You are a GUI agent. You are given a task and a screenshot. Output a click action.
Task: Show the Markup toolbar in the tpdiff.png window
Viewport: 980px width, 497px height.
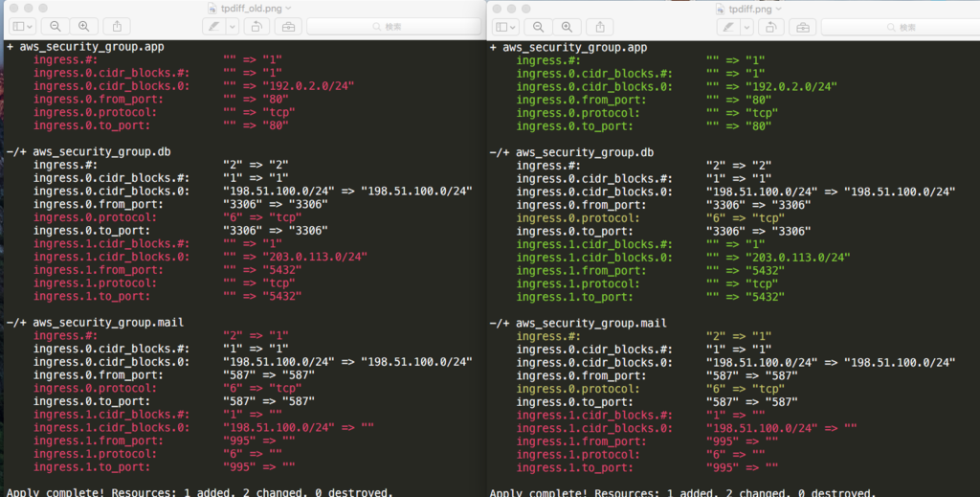803,27
